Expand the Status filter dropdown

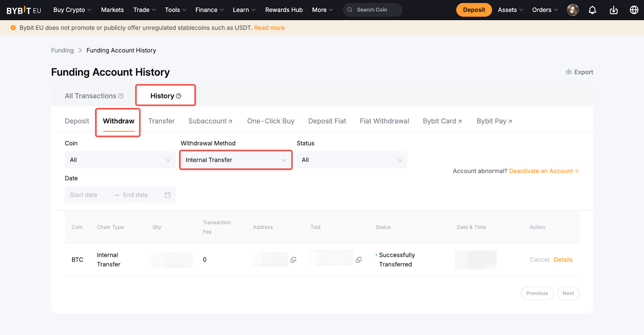352,160
